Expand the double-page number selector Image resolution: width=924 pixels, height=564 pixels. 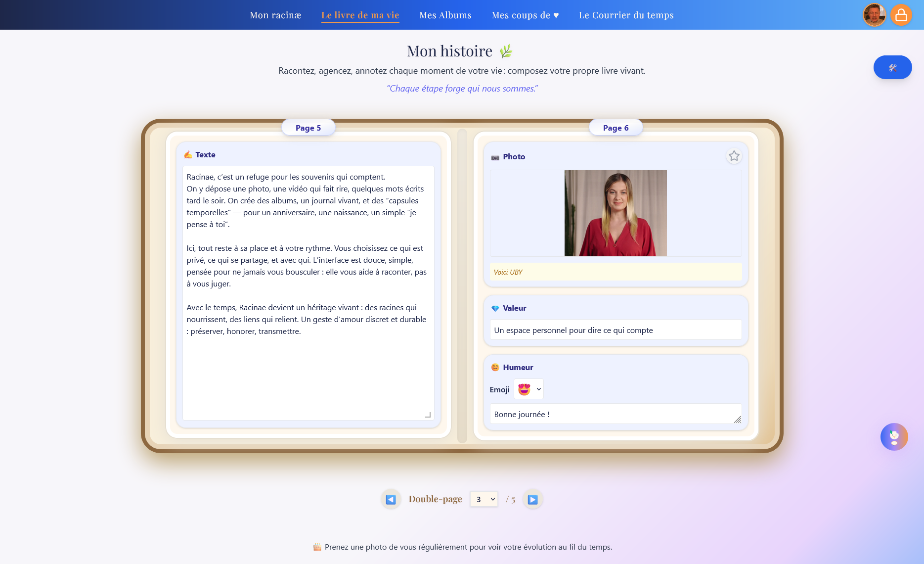click(484, 499)
